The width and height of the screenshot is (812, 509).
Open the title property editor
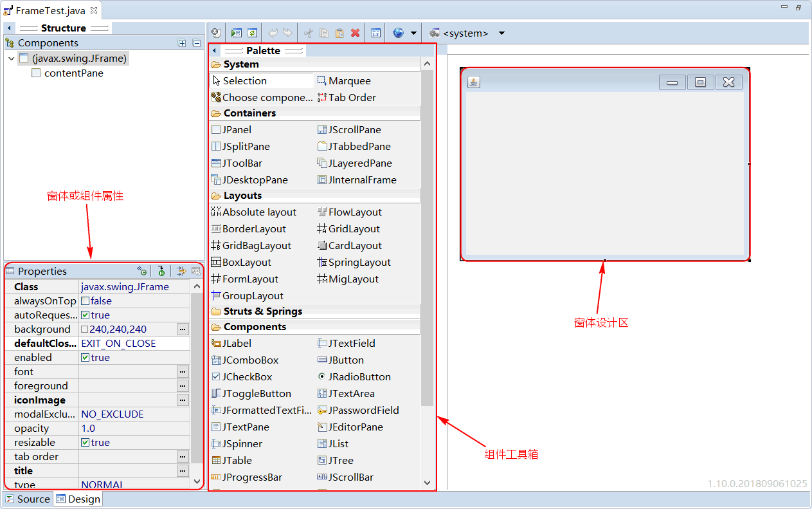click(182, 470)
